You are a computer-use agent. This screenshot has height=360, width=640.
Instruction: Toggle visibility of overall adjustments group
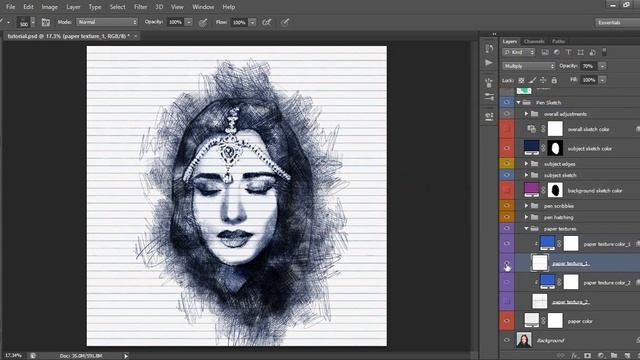tap(507, 114)
